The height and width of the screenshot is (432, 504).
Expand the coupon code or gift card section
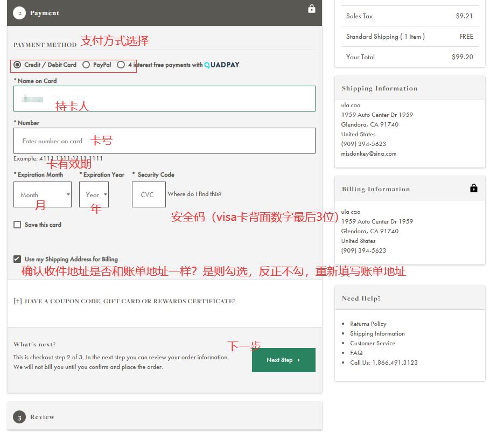[124, 301]
